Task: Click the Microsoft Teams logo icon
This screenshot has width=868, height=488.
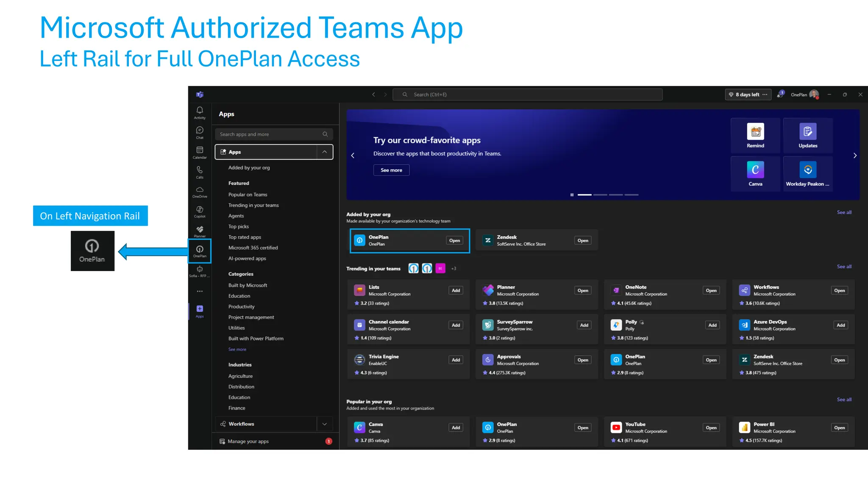Action: click(200, 94)
